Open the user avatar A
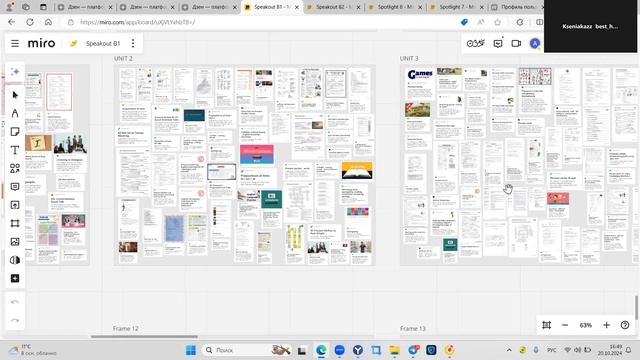This screenshot has width=640, height=360. pos(535,43)
